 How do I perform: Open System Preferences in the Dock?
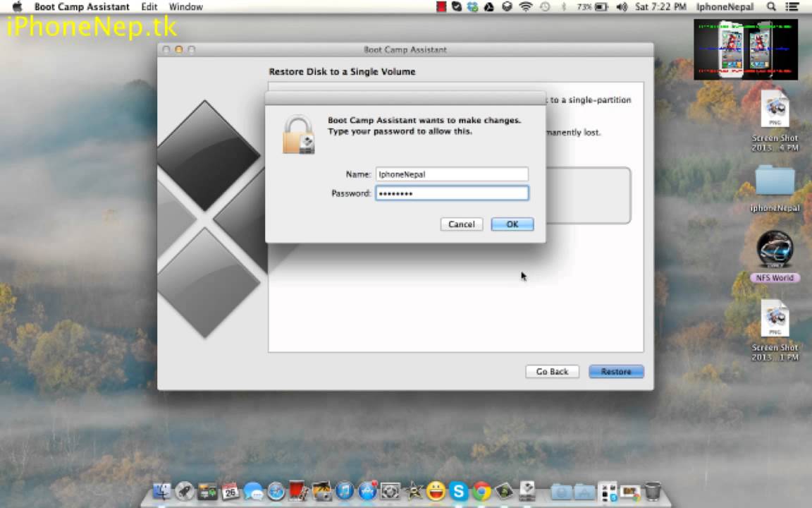pos(390,491)
